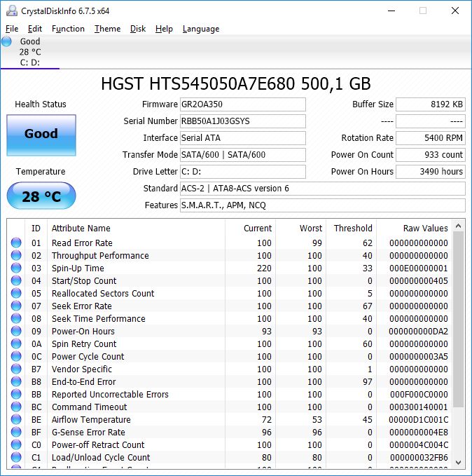Click the status orb for Seek Time Performance

[16, 318]
